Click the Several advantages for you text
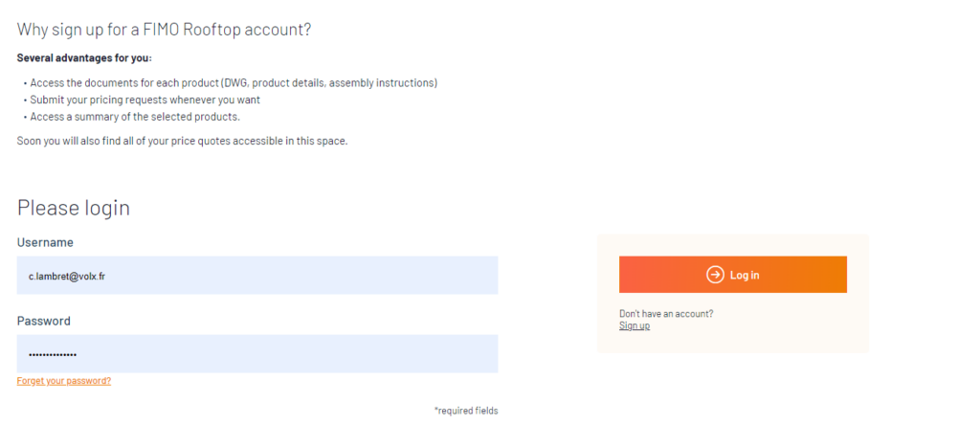Viewport: 980px width, 447px height. [x=84, y=58]
